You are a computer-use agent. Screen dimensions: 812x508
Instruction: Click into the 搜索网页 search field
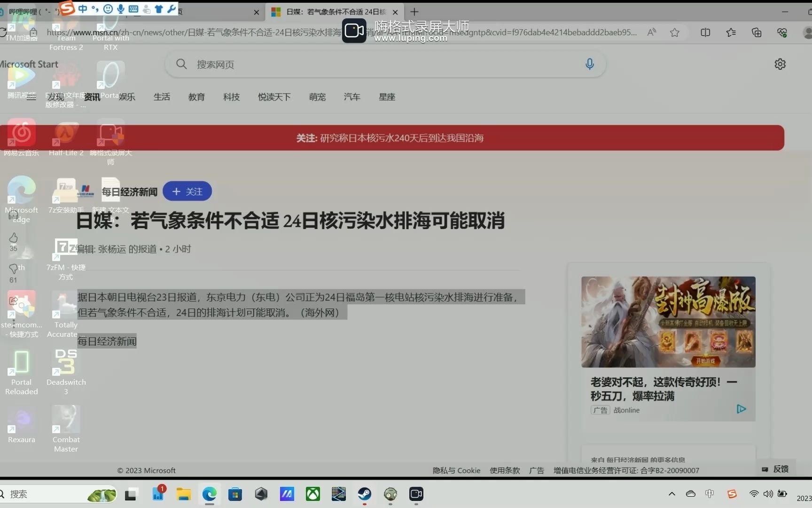[x=385, y=64]
